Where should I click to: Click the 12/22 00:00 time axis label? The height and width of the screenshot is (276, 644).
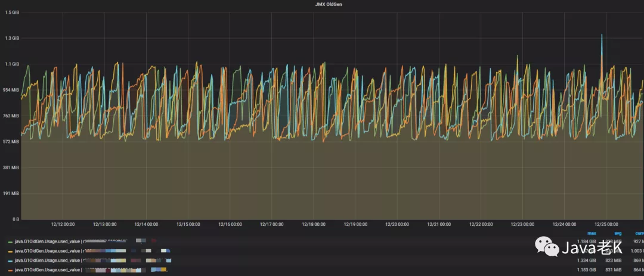(481, 225)
